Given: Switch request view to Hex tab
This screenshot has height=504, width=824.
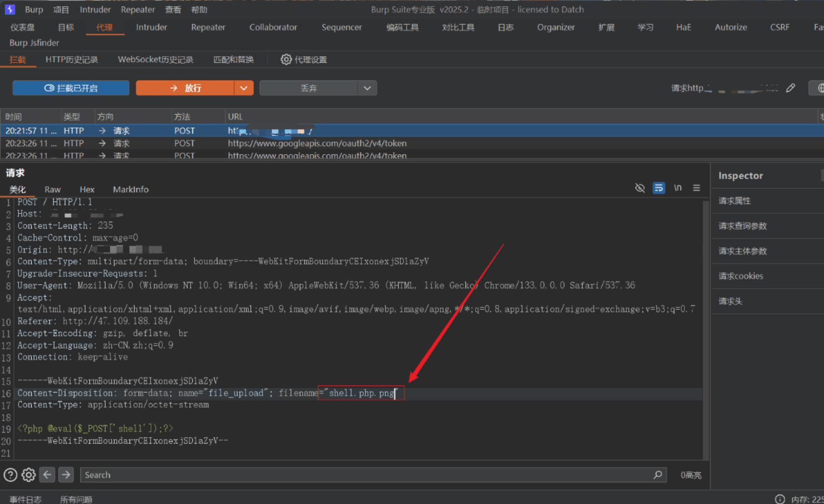Looking at the screenshot, I should tap(87, 189).
